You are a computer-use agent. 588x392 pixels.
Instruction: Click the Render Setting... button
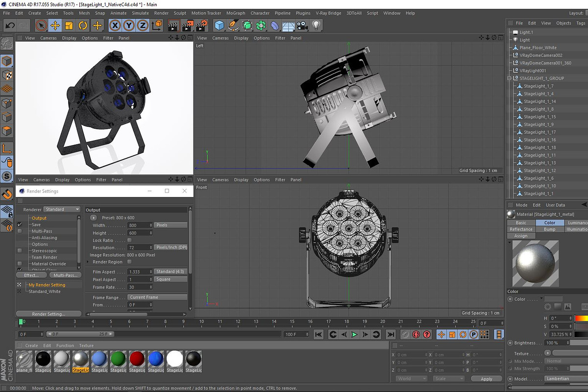pyautogui.click(x=49, y=314)
